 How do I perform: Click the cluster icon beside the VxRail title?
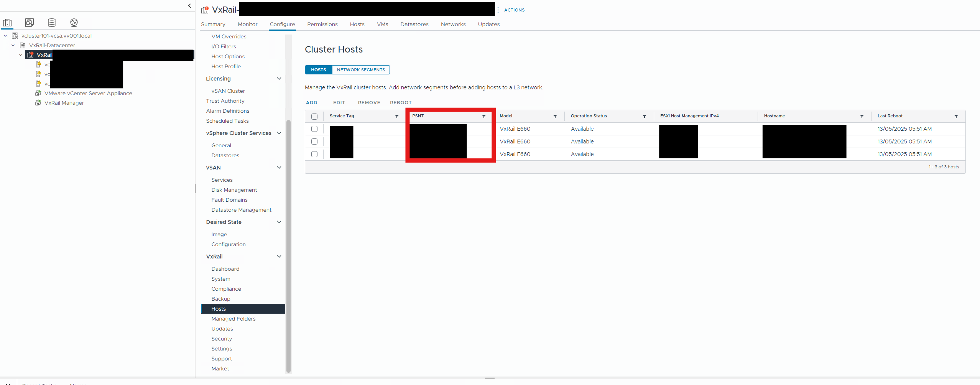tap(205, 10)
